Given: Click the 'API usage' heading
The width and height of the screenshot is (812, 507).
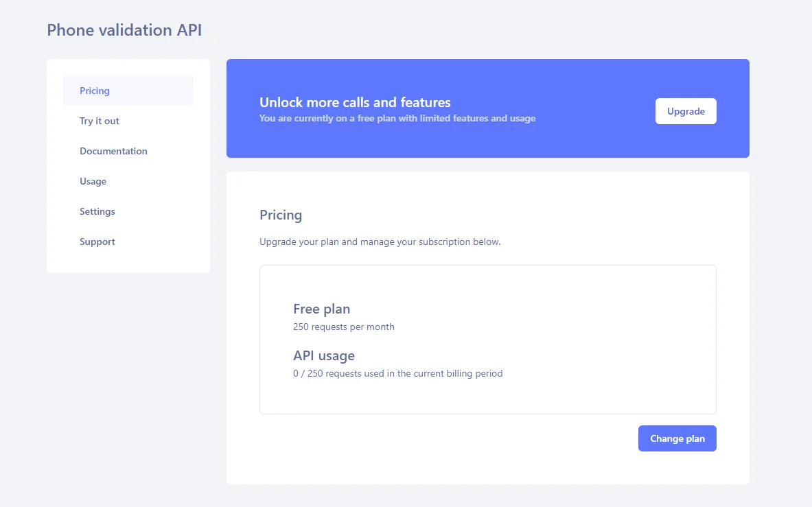Looking at the screenshot, I should (x=323, y=355).
